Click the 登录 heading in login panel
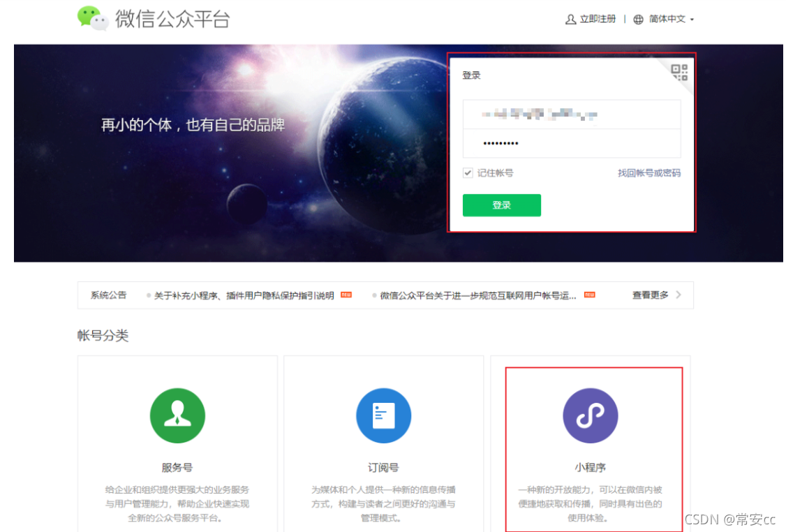The image size is (786, 532). pos(471,75)
